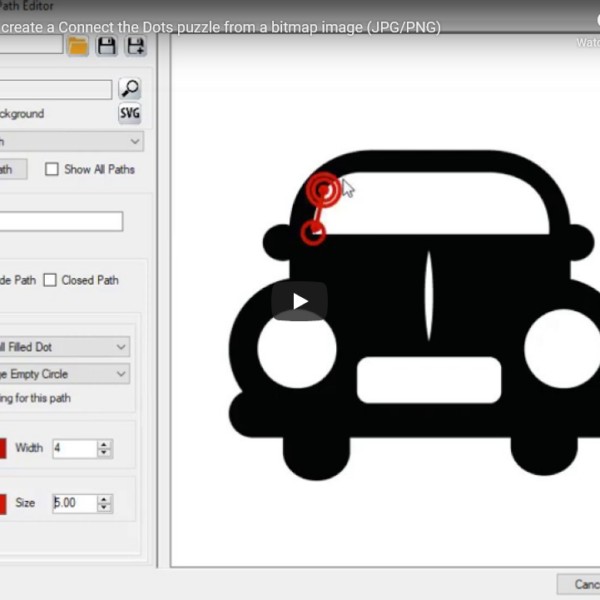Image resolution: width=600 pixels, height=600 pixels.
Task: Toggle the Closed Path checkbox
Action: pyautogui.click(x=49, y=281)
